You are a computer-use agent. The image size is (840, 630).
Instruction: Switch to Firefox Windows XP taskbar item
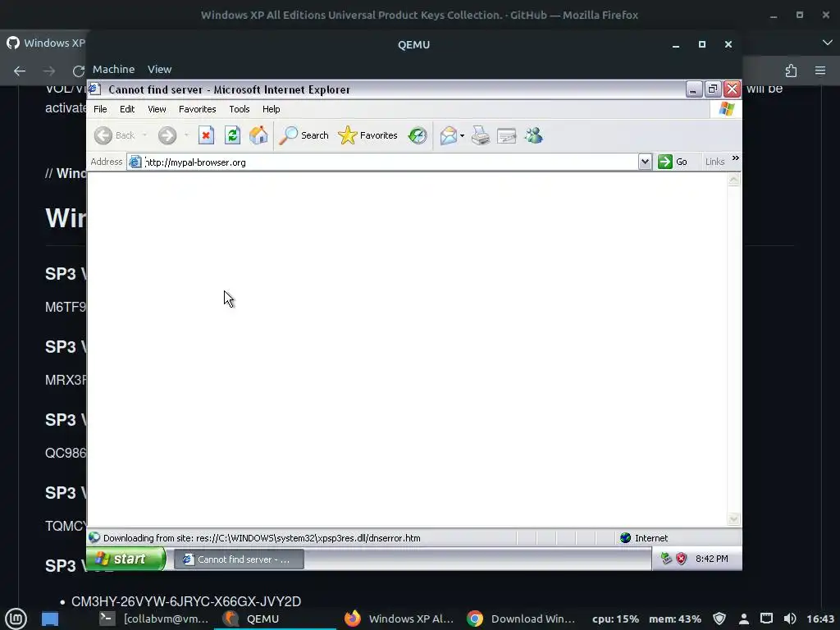point(399,619)
